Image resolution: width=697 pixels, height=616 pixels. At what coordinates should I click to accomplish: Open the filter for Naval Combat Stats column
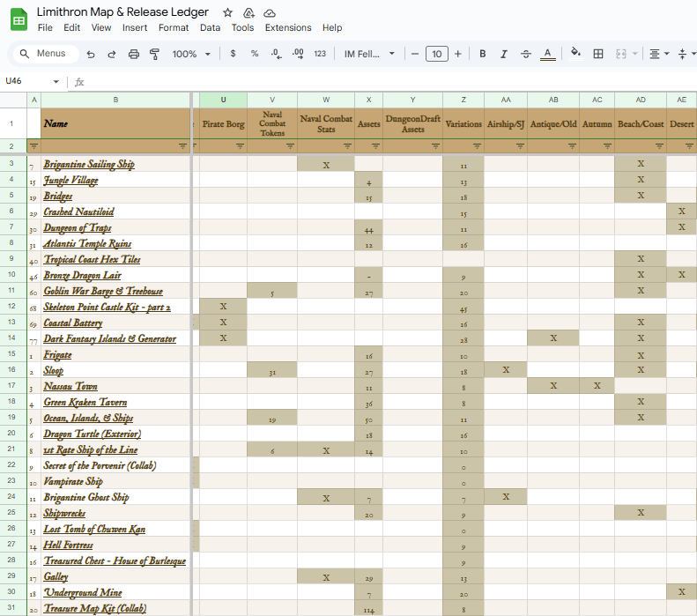click(x=347, y=146)
